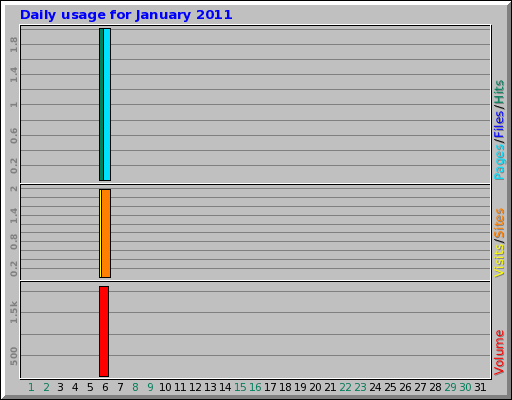The height and width of the screenshot is (400, 512).
Task: Click the '1.8' y-axis label in top chart
Action: [x=14, y=45]
